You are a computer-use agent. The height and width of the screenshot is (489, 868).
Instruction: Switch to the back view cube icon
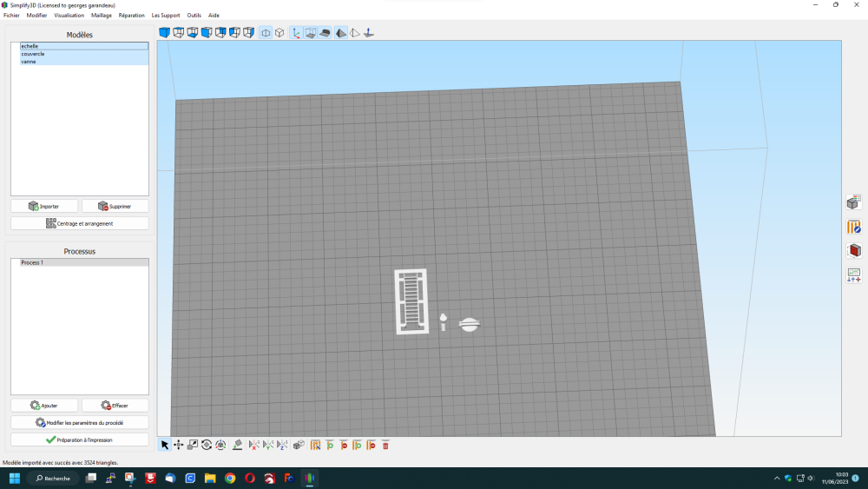pyautogui.click(x=220, y=33)
